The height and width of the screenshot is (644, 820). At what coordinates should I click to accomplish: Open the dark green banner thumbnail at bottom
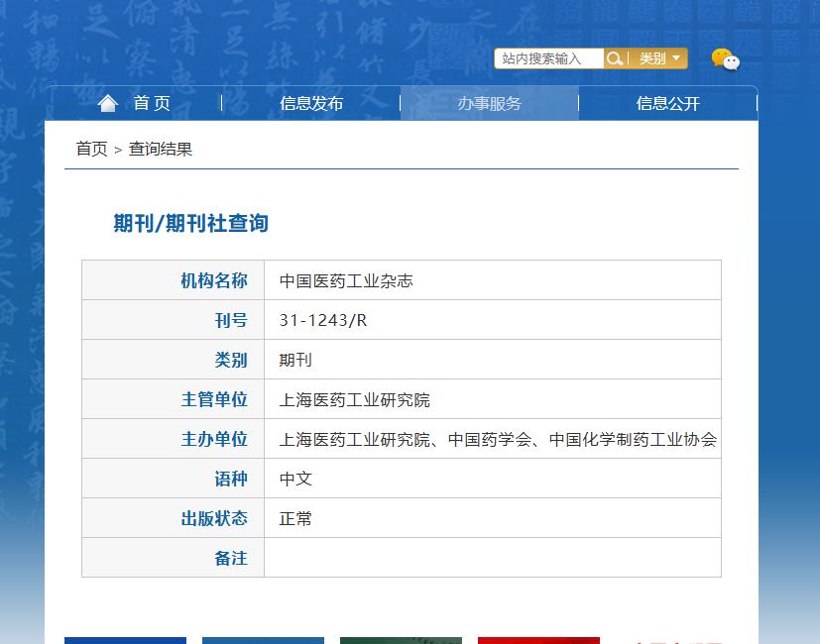tap(402, 640)
